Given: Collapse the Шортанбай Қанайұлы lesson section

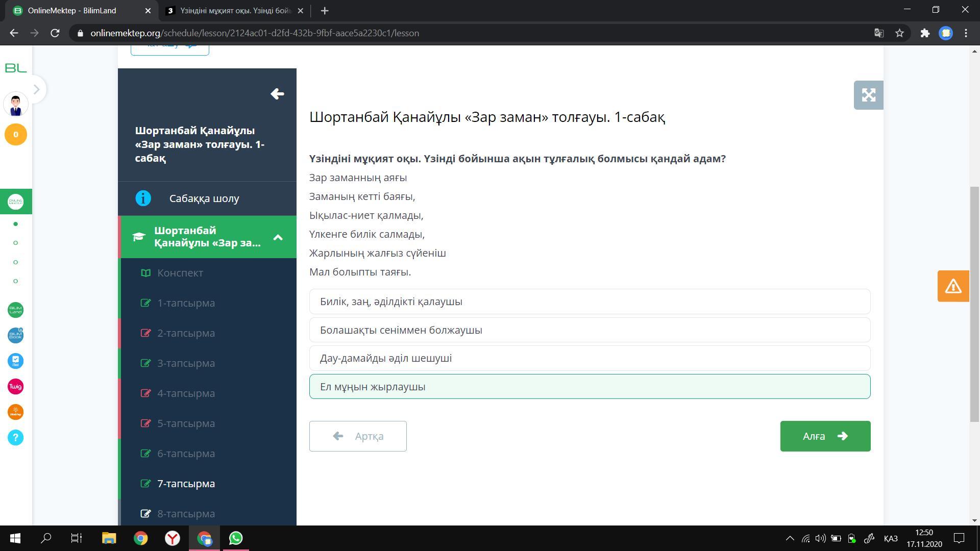Looking at the screenshot, I should (x=278, y=237).
